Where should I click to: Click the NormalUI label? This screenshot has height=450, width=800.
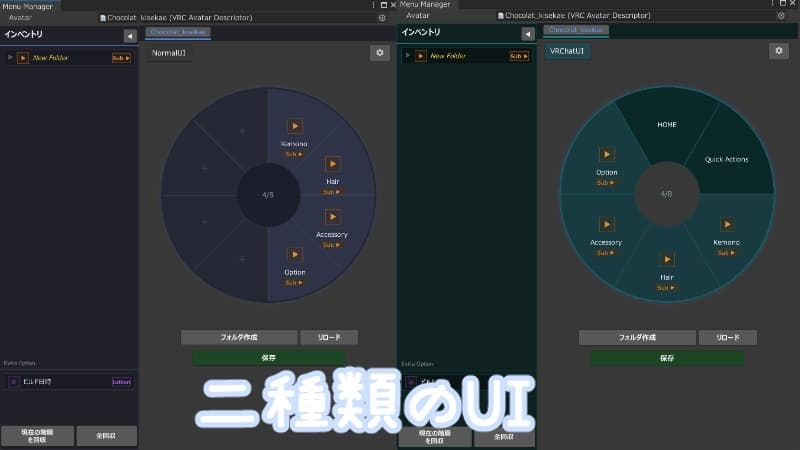coord(169,53)
